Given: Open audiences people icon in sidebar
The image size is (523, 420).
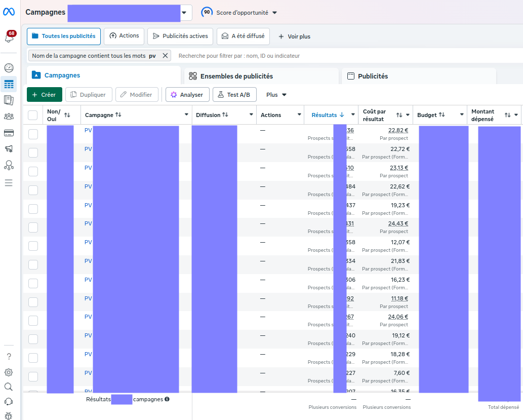Looking at the screenshot, I should (9, 117).
